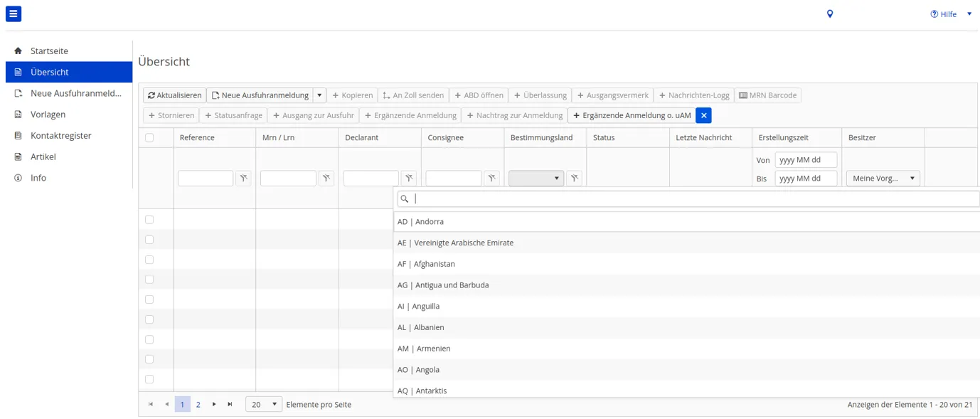Viewport: 980px width, 419px height.
Task: Check the second table row checkbox
Action: click(x=149, y=240)
